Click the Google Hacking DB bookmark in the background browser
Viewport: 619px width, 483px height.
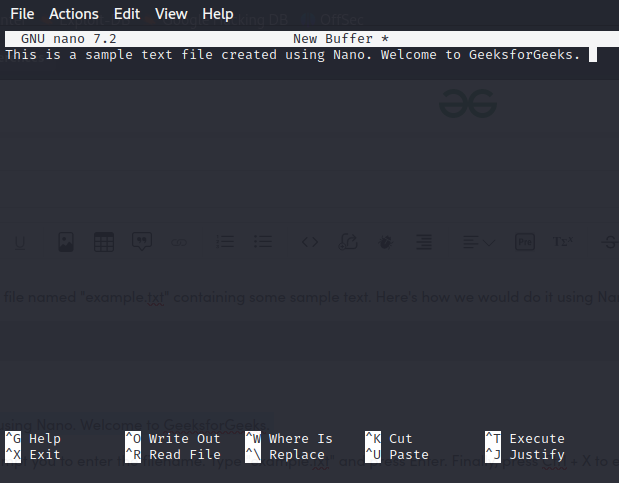216,20
